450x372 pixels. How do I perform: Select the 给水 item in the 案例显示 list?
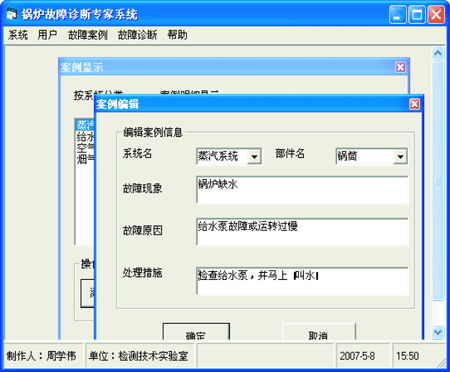click(x=85, y=137)
